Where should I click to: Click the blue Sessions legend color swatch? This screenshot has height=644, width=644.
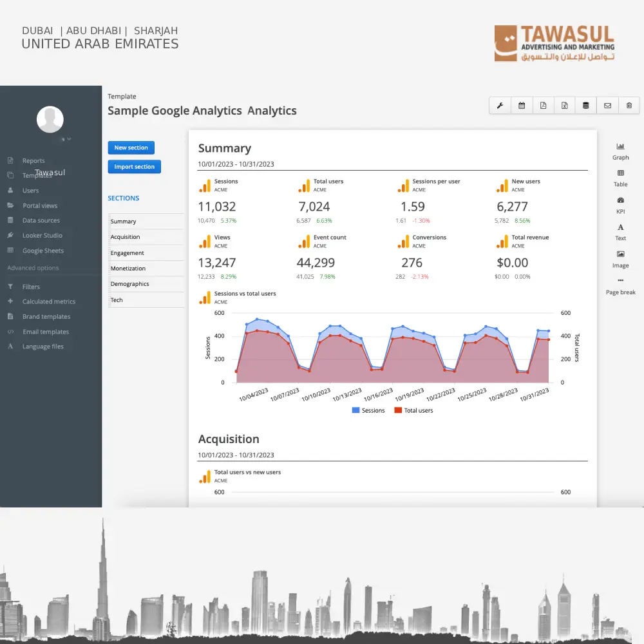[x=355, y=410]
